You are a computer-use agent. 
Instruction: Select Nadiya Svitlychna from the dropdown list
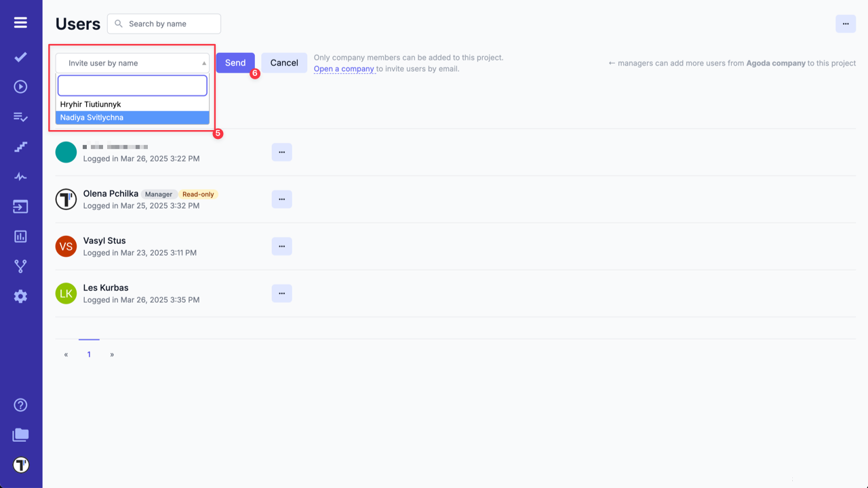click(92, 117)
